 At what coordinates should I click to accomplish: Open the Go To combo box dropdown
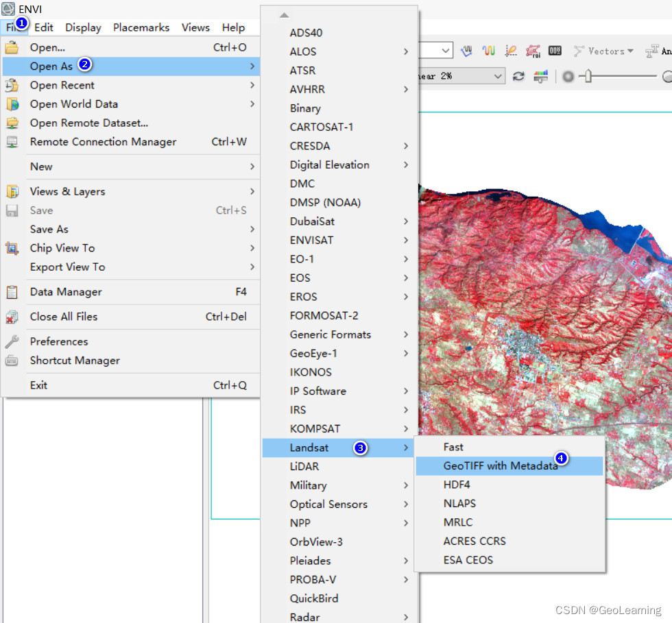446,51
